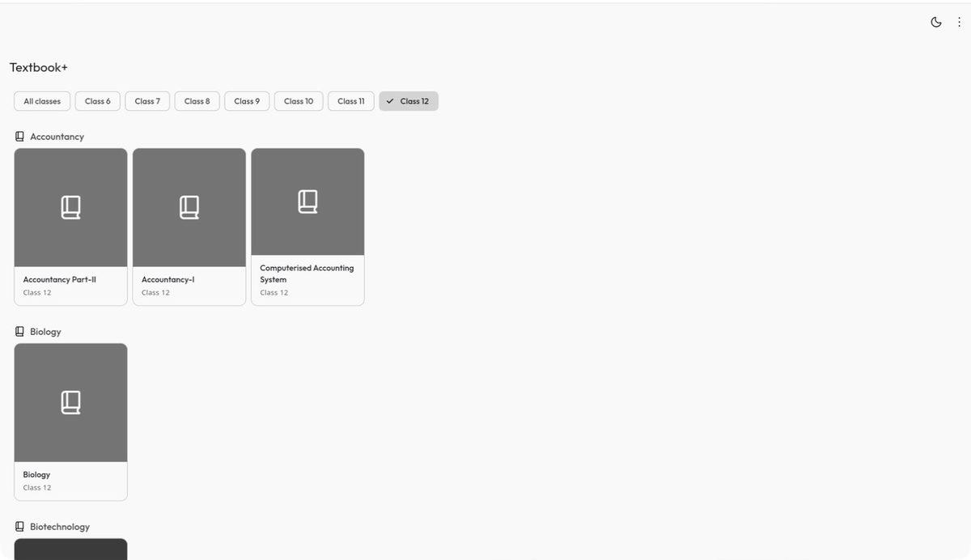The width and height of the screenshot is (971, 560).
Task: Click Class 12 label under Accountancy Part-II
Action: click(37, 293)
